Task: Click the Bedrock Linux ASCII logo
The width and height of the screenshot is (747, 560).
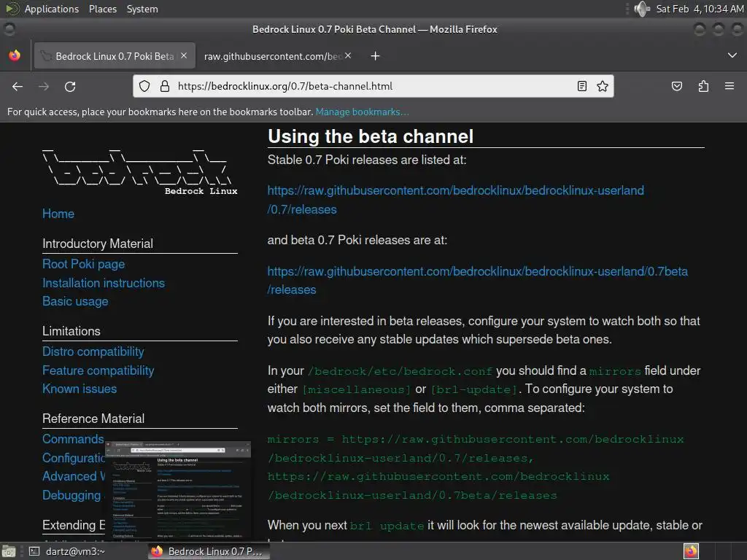Action: click(x=139, y=172)
